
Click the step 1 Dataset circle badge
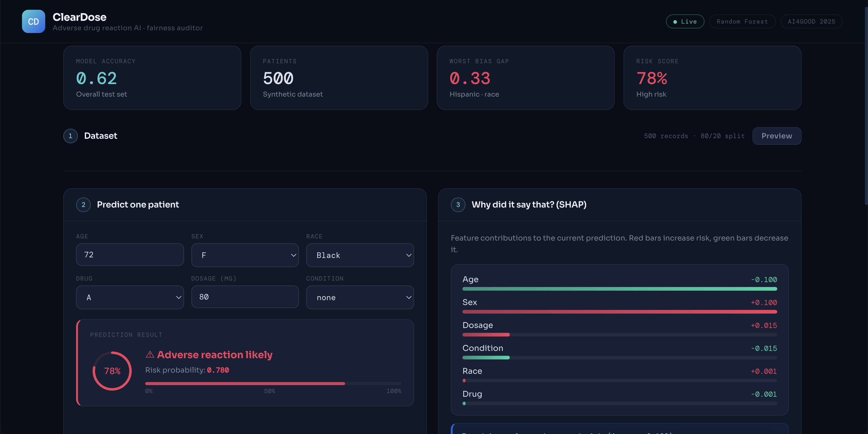point(70,136)
